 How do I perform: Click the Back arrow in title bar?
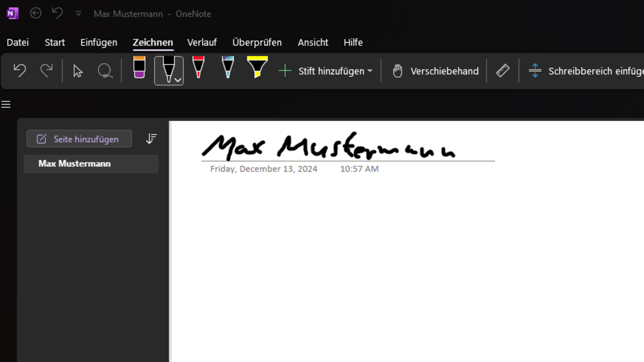point(36,13)
